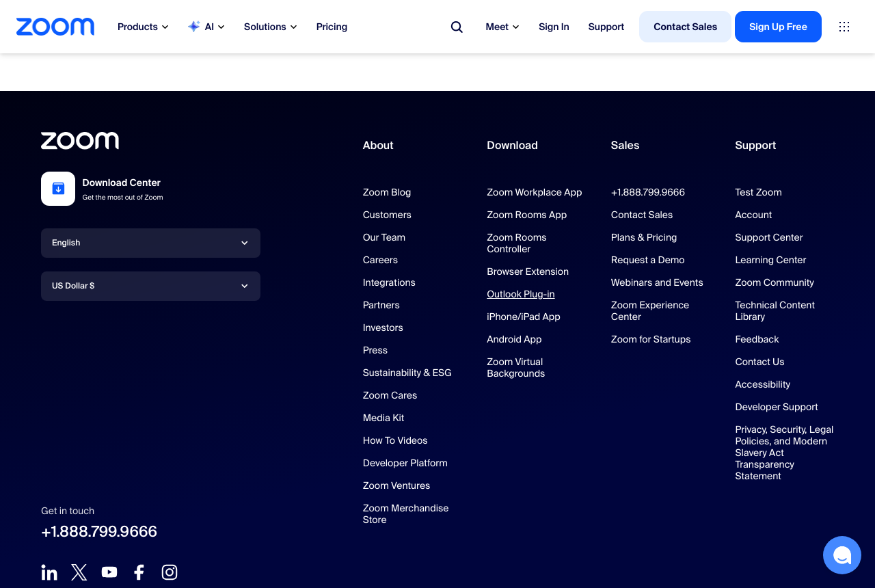Open the YouTube social icon
The width and height of the screenshot is (875, 588).
coord(109,572)
